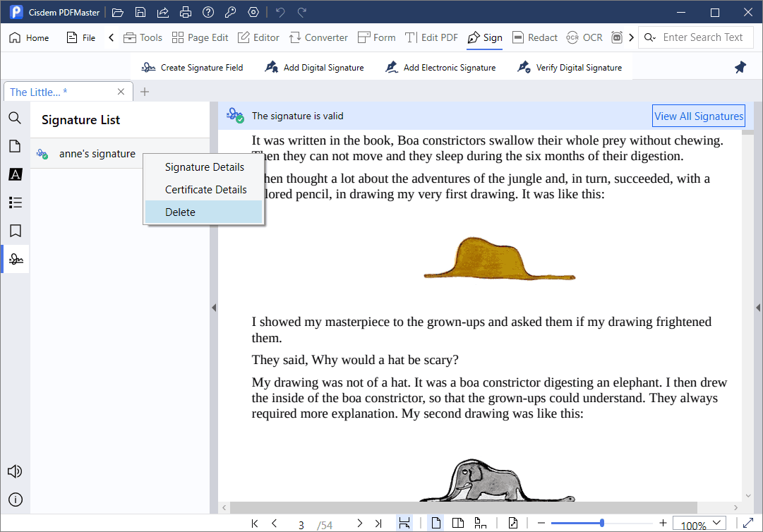Click the page extract icon in status bar
This screenshot has height=532, width=763.
(x=513, y=524)
